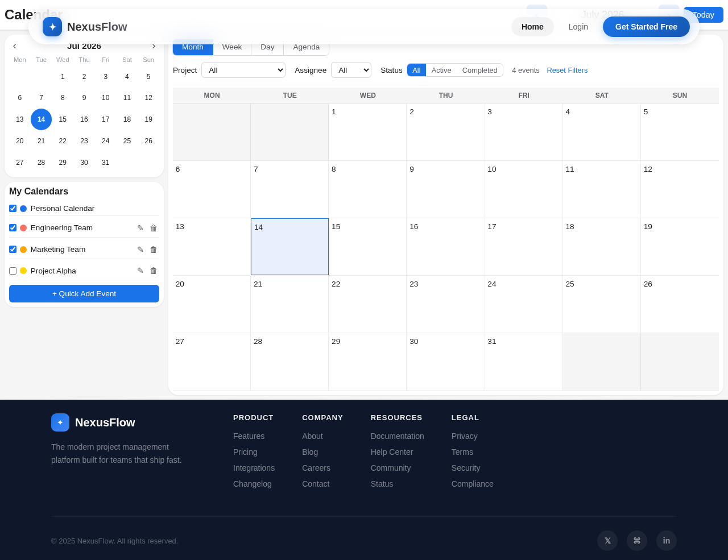Select Home in the top navbar
The image size is (728, 560).
pos(532,27)
